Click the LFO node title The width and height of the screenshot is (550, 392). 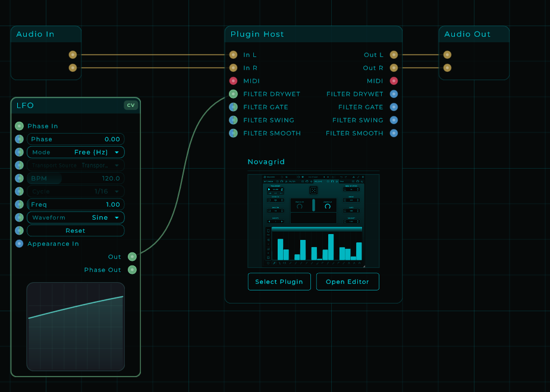[x=25, y=106]
